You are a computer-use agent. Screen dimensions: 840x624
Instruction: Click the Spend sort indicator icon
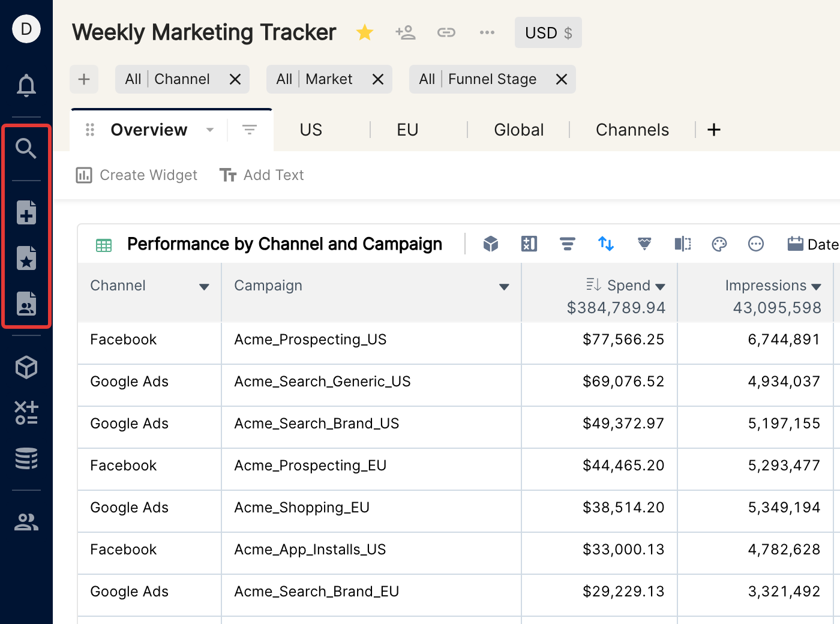[593, 284]
